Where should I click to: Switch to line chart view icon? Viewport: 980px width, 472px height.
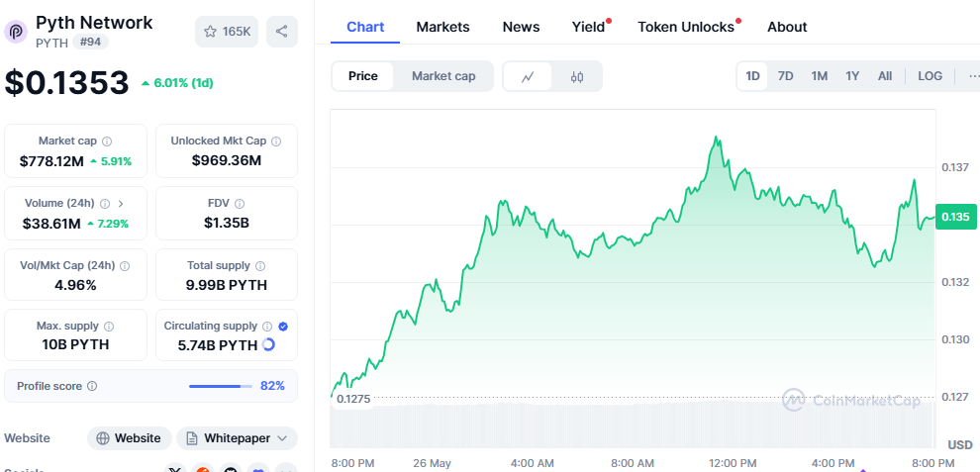(x=528, y=76)
